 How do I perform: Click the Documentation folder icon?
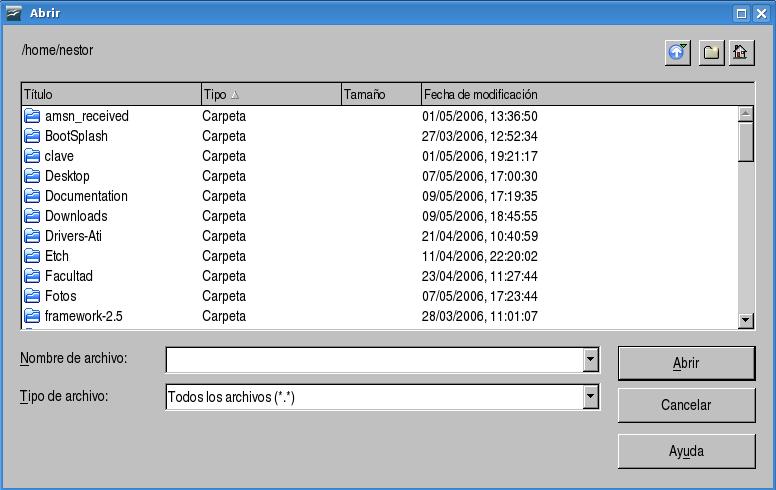coord(31,196)
